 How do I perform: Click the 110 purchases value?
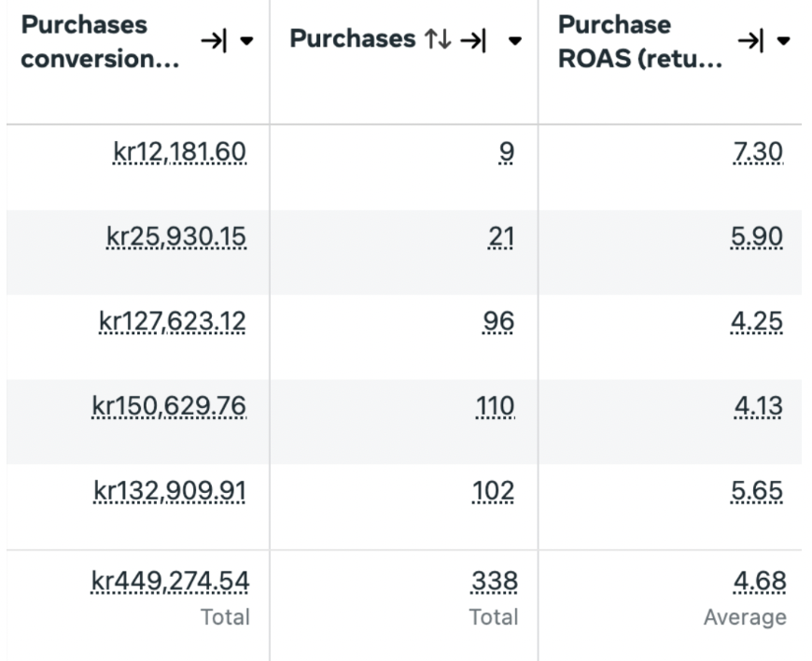[x=495, y=407]
